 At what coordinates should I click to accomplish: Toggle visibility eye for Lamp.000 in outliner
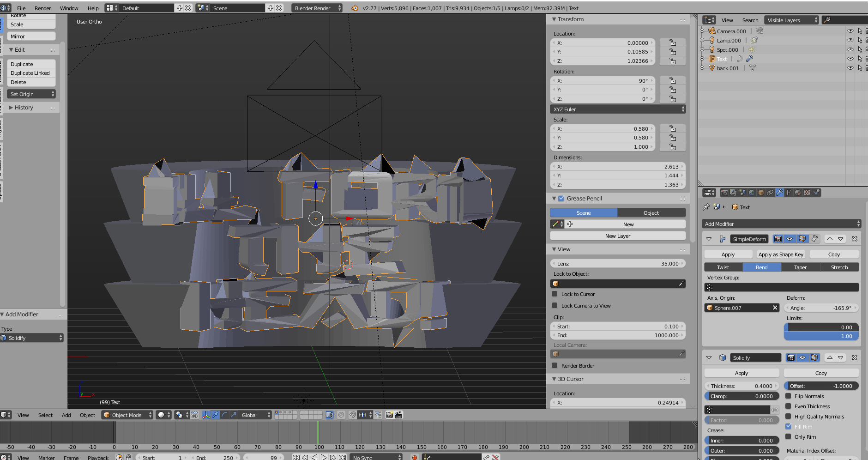[x=850, y=40]
